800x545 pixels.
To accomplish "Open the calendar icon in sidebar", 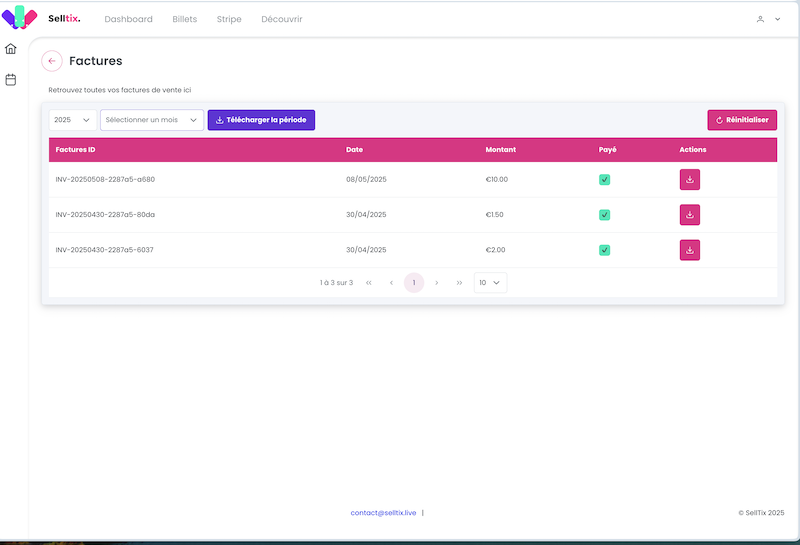I will (11, 79).
